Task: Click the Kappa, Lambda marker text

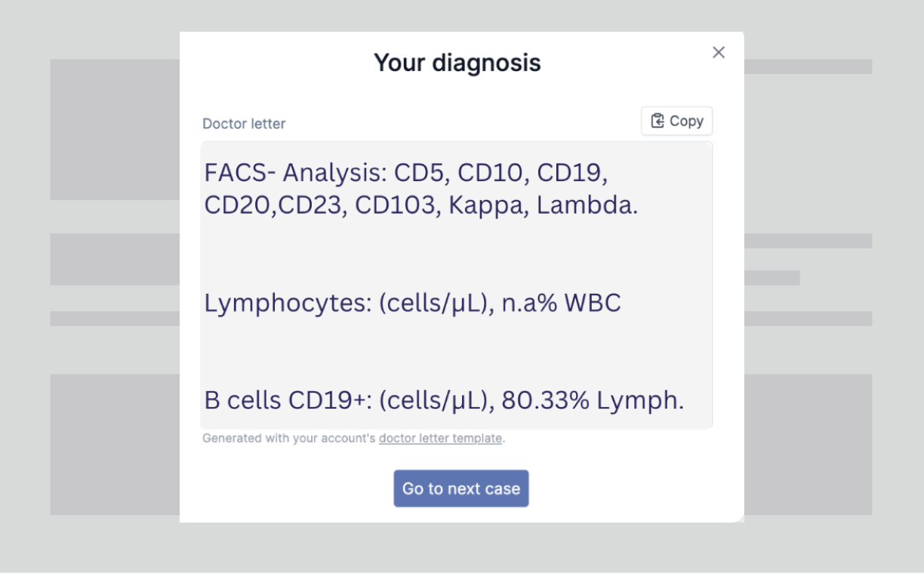Action: [544, 205]
